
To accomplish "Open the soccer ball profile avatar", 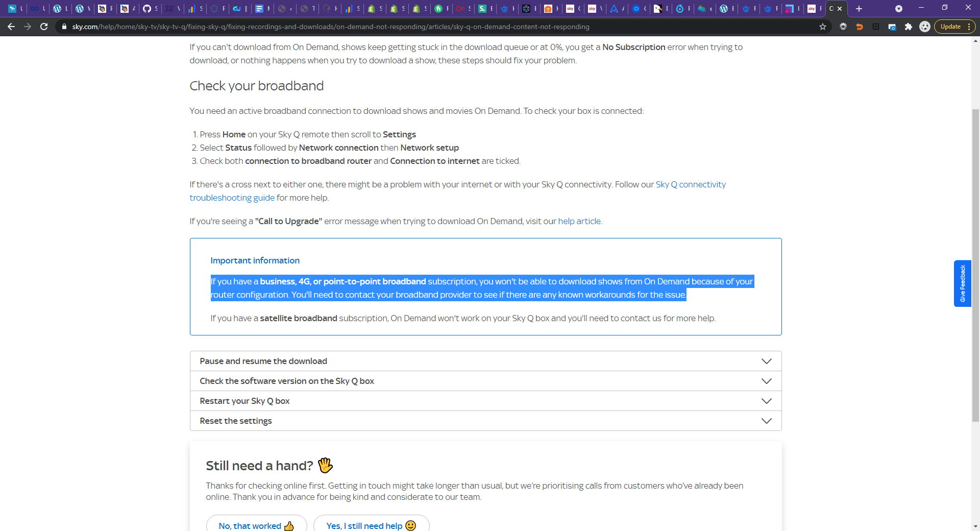I will [x=925, y=27].
